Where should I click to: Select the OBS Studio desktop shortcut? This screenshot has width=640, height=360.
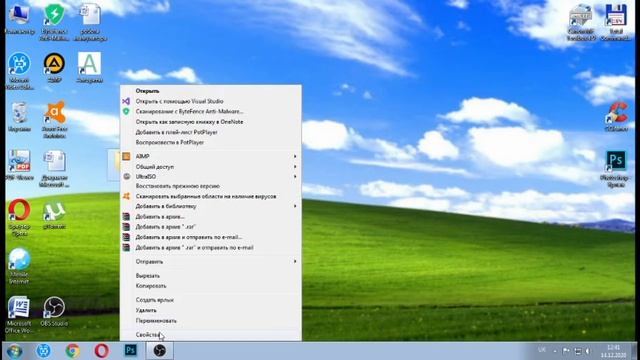pos(54,312)
